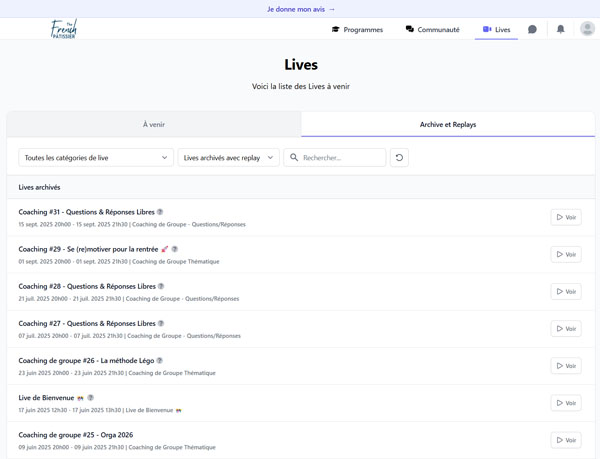Click help icon beside Live de Bienvenue
The image size is (600, 459).
tap(91, 398)
